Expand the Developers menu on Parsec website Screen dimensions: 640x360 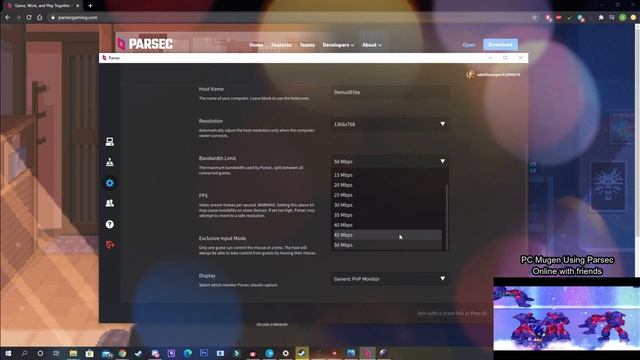(338, 45)
